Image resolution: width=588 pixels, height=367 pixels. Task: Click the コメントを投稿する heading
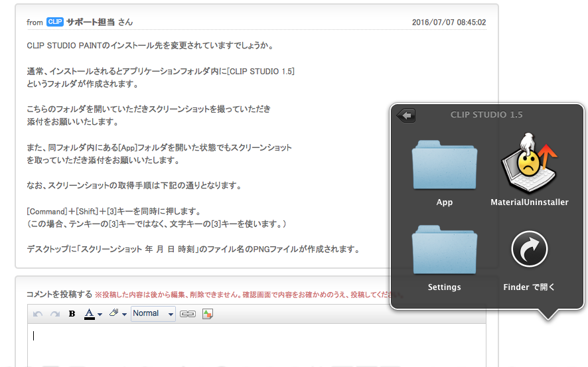click(x=59, y=294)
